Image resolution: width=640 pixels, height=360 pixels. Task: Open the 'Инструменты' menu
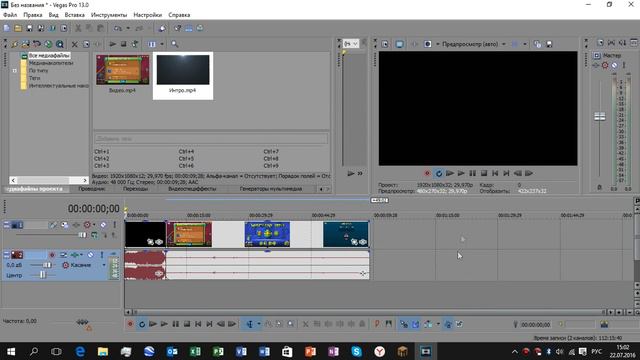(x=109, y=15)
